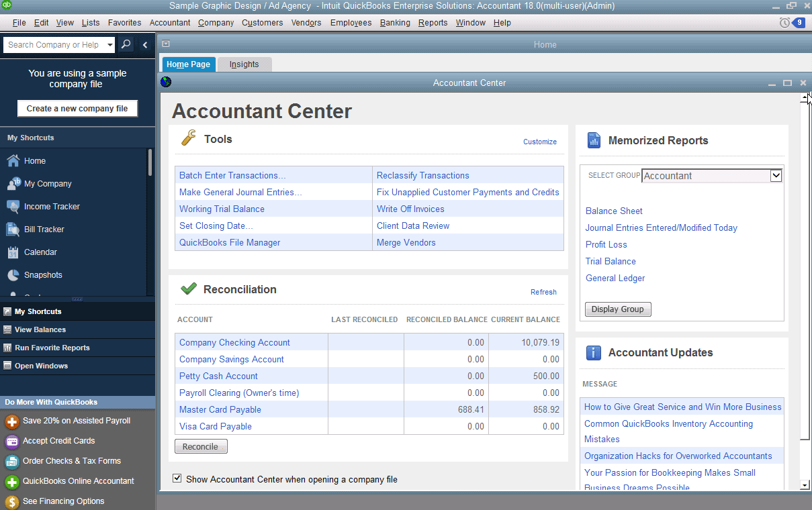Select Master Card Payable account

(220, 410)
